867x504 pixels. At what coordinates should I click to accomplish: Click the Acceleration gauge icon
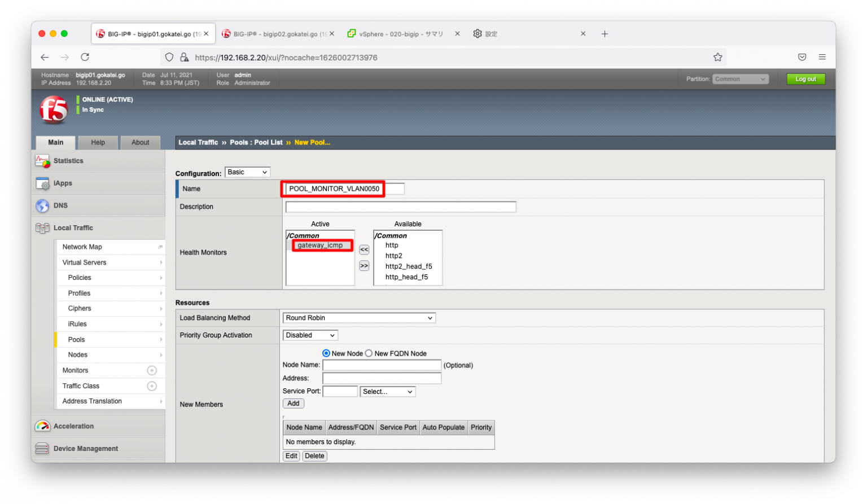[42, 426]
